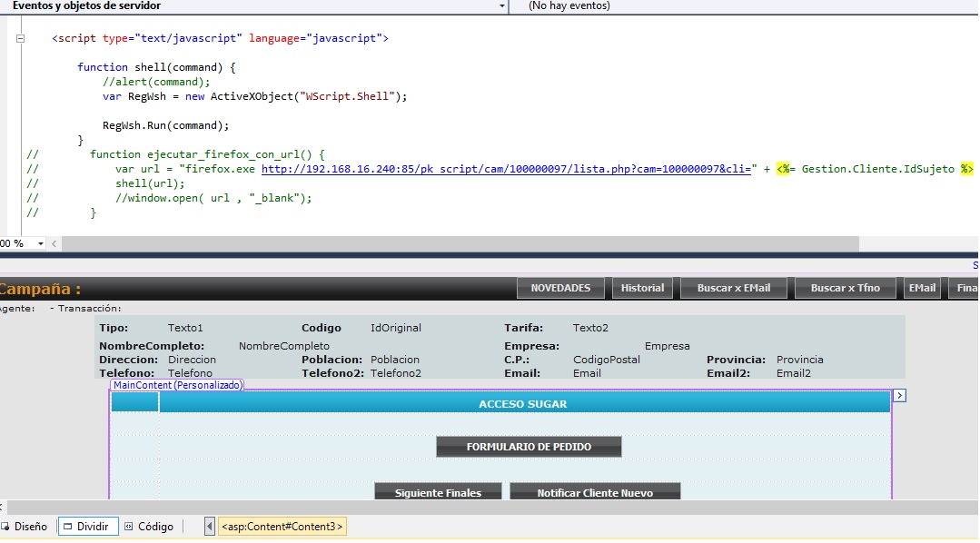The width and height of the screenshot is (980, 543).
Task: Switch to the Código view tab
Action: tap(149, 527)
